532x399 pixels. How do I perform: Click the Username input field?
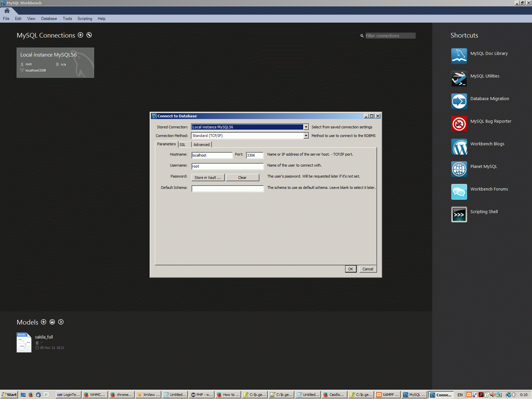[228, 166]
